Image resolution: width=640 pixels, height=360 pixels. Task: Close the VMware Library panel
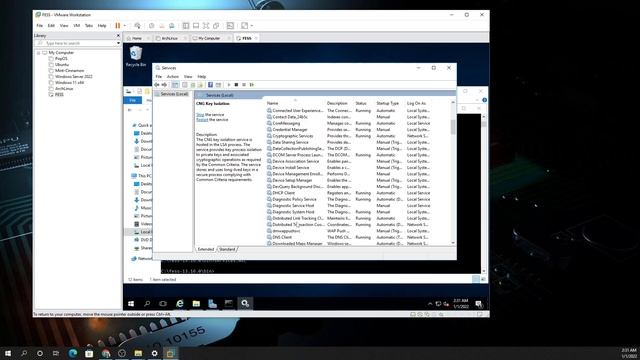[118, 36]
